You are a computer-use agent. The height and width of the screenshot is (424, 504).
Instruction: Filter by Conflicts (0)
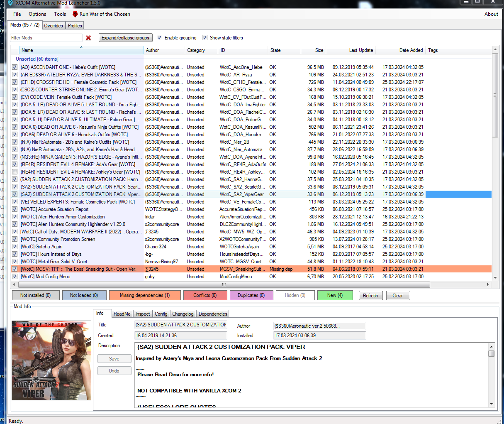pos(205,295)
